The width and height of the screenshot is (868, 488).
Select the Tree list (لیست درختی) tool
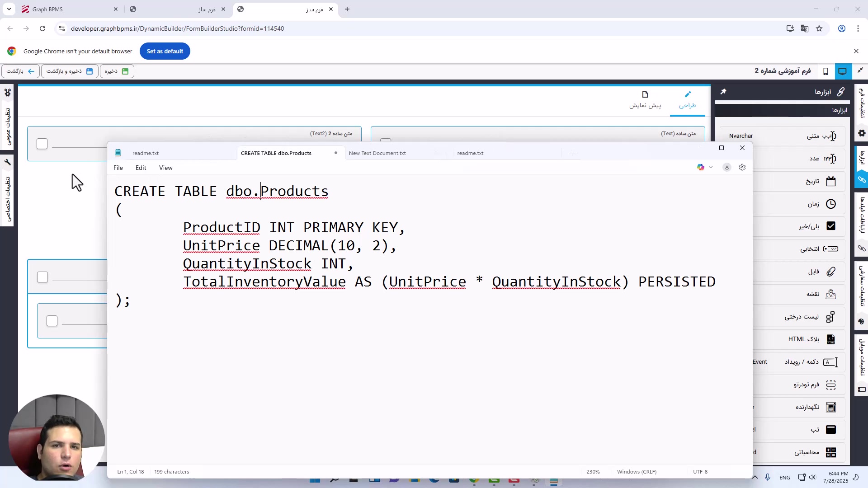click(x=830, y=317)
